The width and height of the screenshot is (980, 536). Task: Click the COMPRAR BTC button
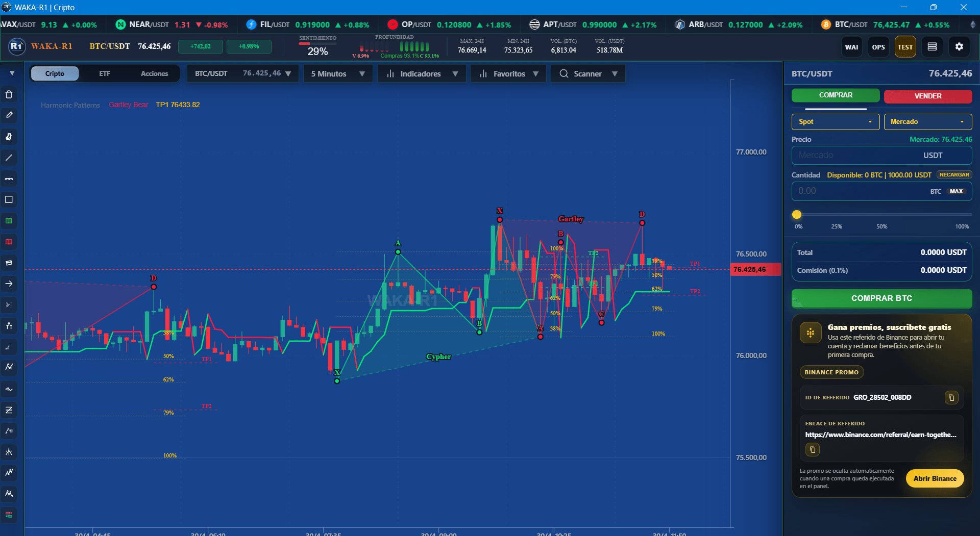(x=881, y=298)
